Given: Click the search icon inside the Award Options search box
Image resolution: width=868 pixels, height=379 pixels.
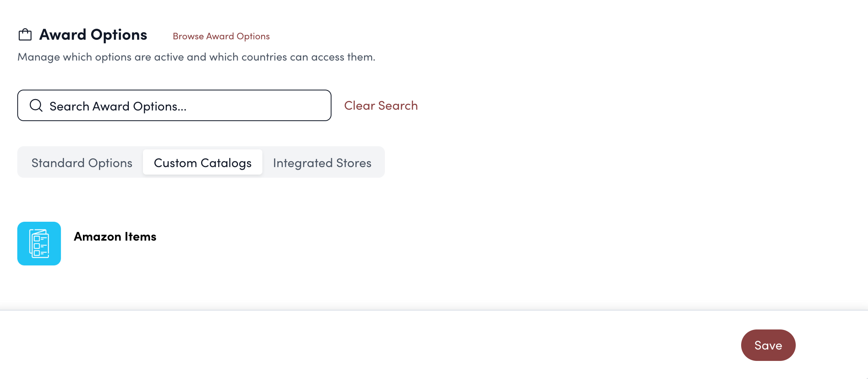Looking at the screenshot, I should pyautogui.click(x=36, y=105).
